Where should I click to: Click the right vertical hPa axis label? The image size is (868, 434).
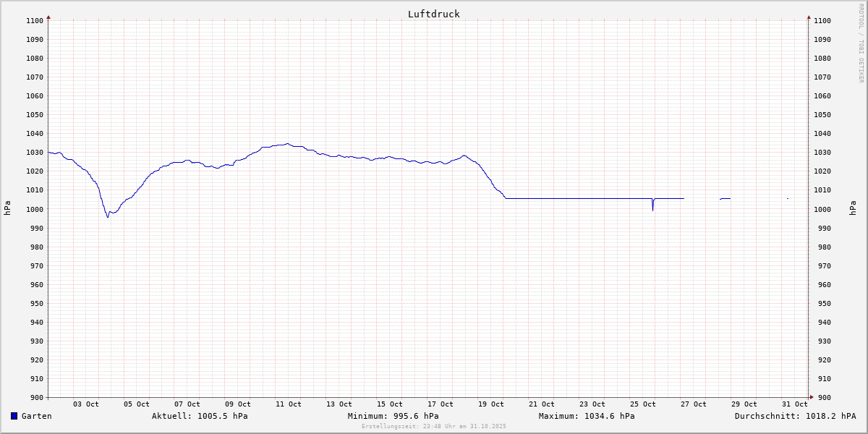pos(854,208)
